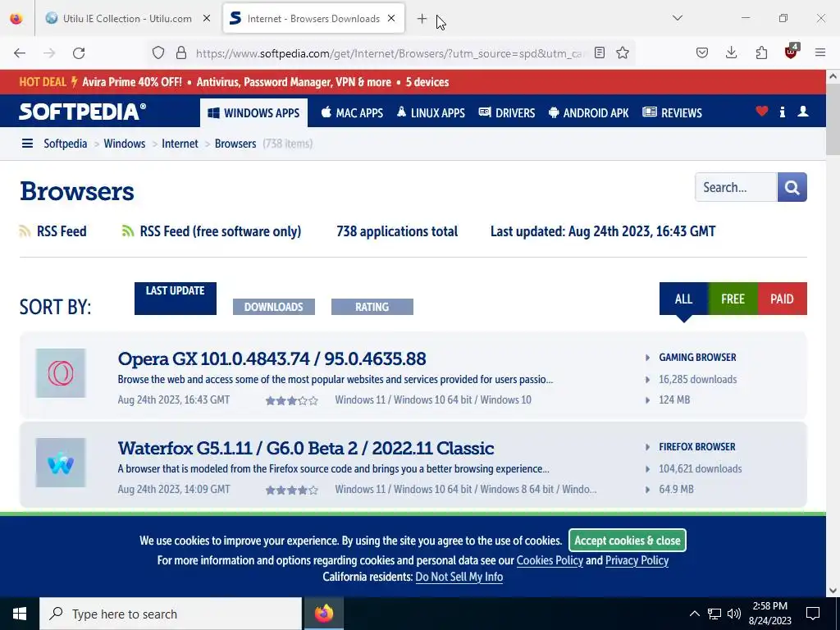Click the magnifier search button

pyautogui.click(x=792, y=187)
